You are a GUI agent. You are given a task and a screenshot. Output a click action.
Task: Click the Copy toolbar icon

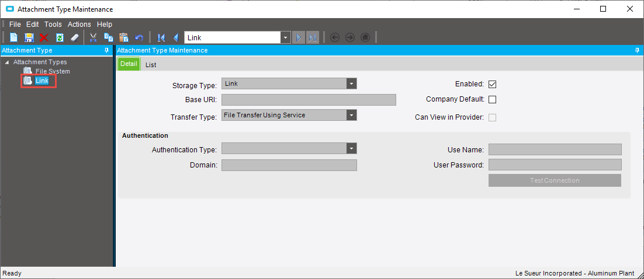click(x=109, y=38)
